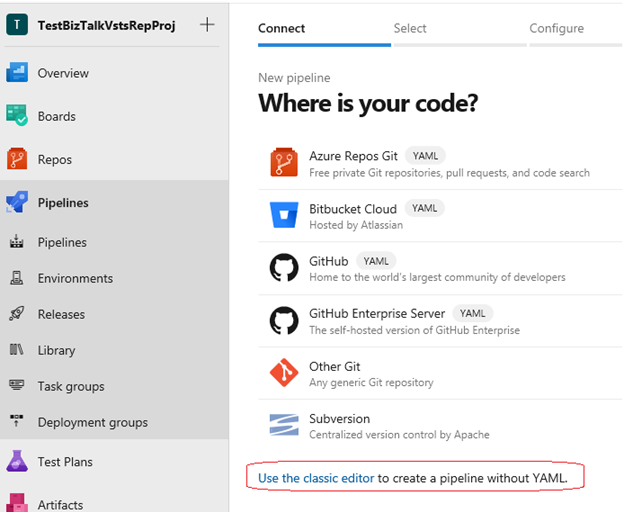The image size is (628, 523).
Task: Click the Repos icon
Action: 17,159
